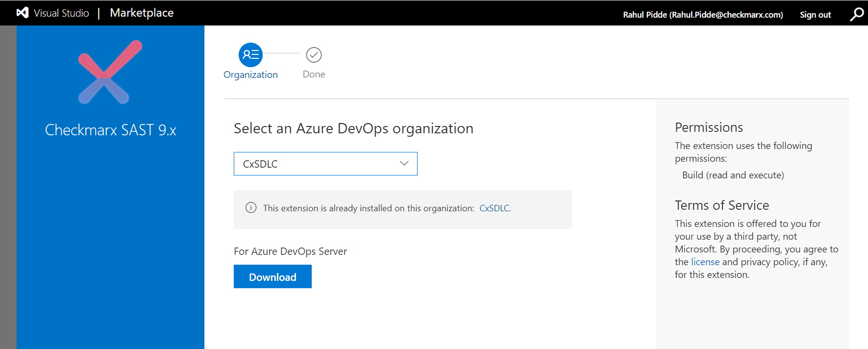Click the 'Select an Azure DevOps organization' heading
Image resolution: width=868 pixels, height=349 pixels.
tap(353, 128)
